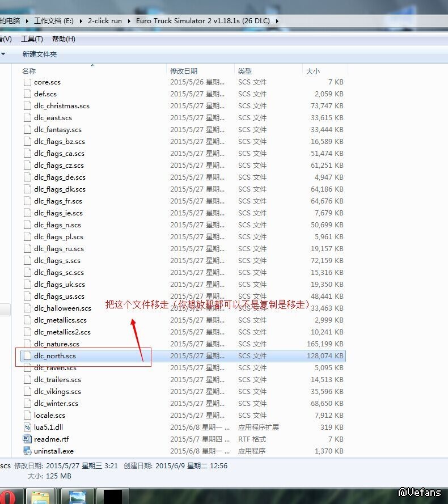Click the dlc_vikings.scs file icon
The height and width of the screenshot is (504, 448).
27,391
